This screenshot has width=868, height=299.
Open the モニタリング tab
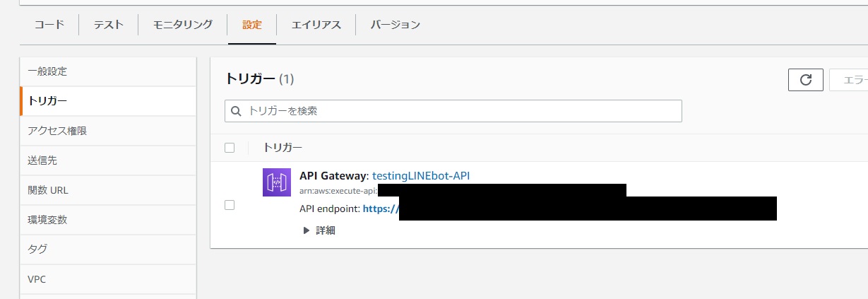(183, 25)
